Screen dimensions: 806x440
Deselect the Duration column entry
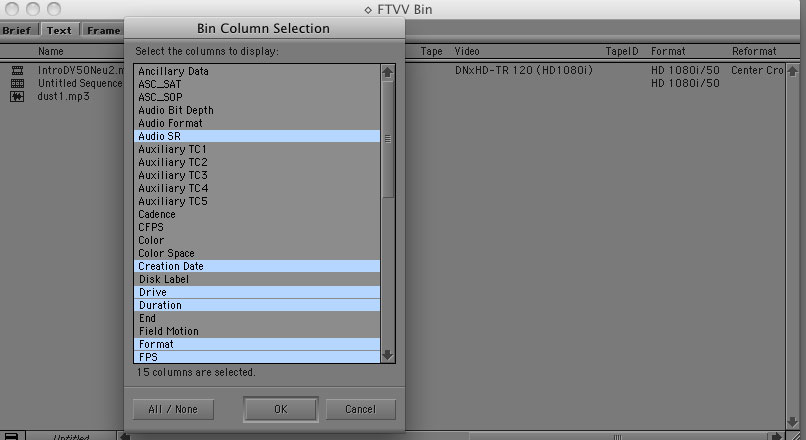[x=258, y=305]
